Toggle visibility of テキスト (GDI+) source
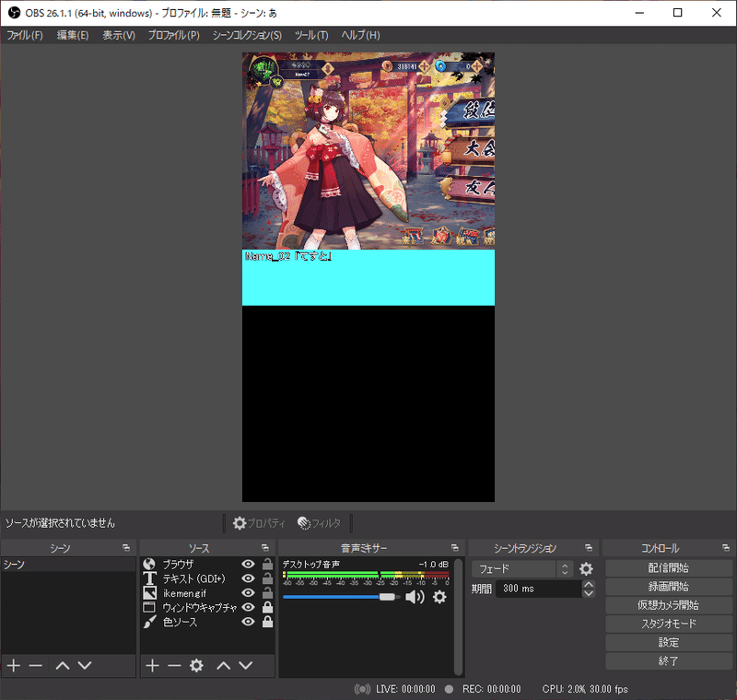The width and height of the screenshot is (737, 700). pos(248,578)
